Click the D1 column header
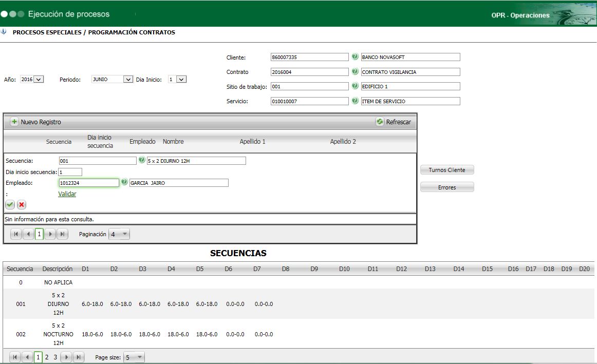 click(85, 269)
